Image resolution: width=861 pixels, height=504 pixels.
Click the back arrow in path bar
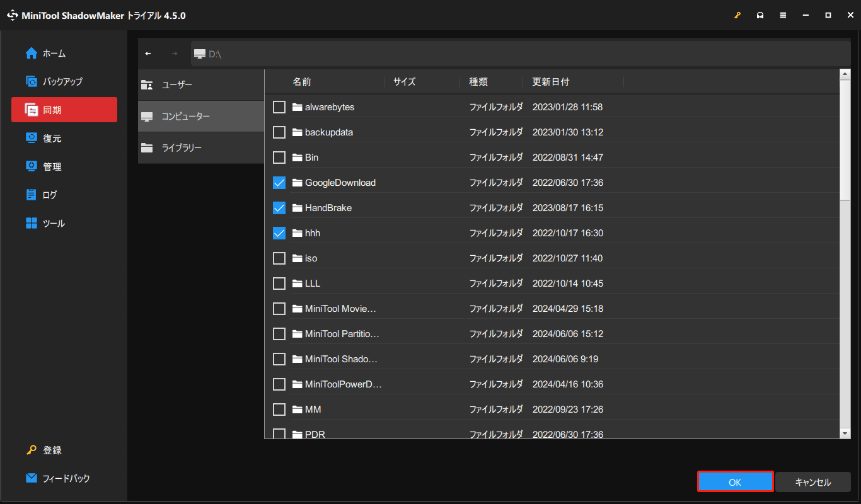coord(148,54)
